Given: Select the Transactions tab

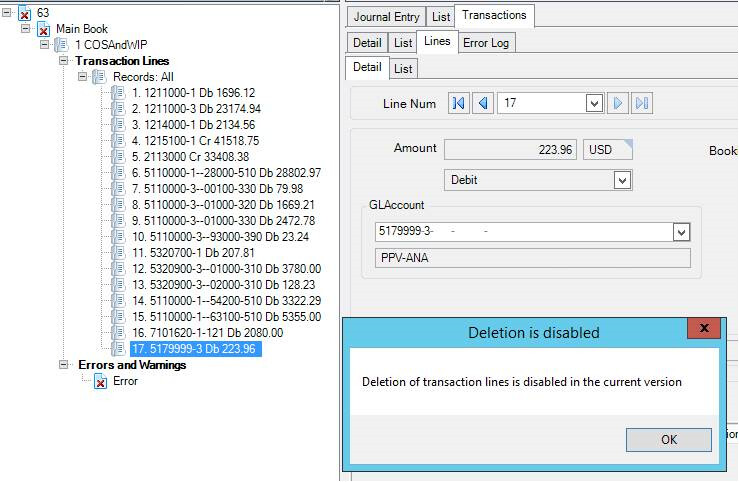Looking at the screenshot, I should [494, 15].
